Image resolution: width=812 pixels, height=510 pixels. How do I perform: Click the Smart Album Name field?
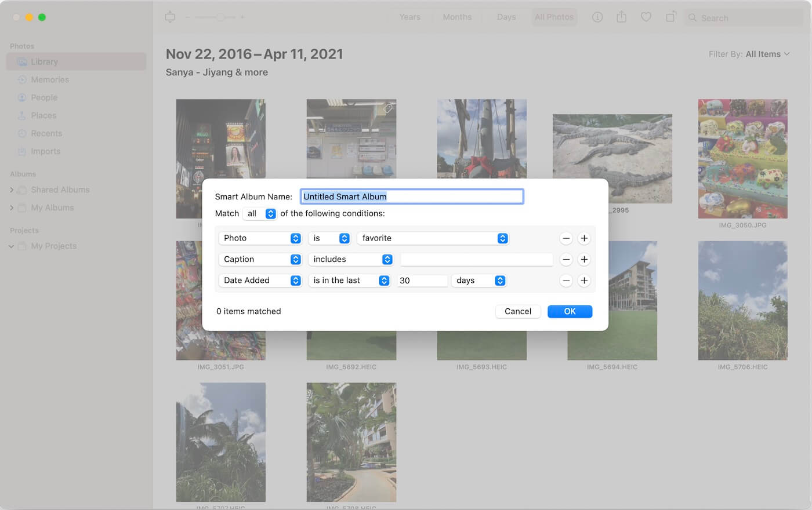[x=411, y=196]
